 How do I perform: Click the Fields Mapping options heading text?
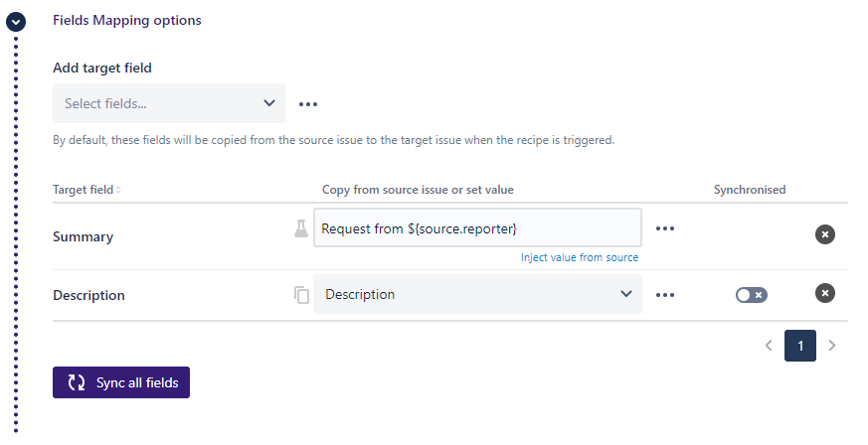tap(126, 20)
